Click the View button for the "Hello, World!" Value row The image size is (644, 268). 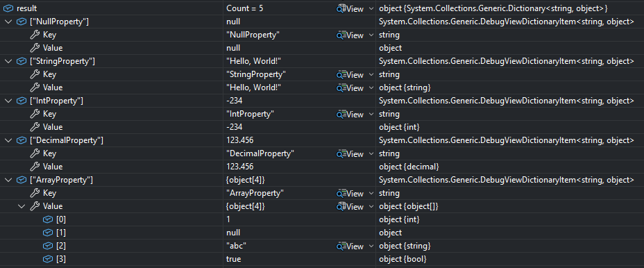pyautogui.click(x=350, y=87)
